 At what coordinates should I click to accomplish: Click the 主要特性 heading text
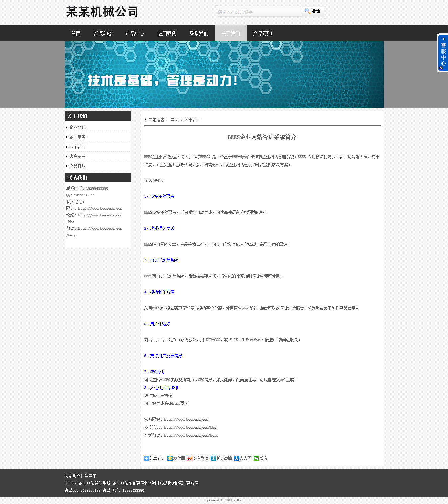tap(154, 180)
